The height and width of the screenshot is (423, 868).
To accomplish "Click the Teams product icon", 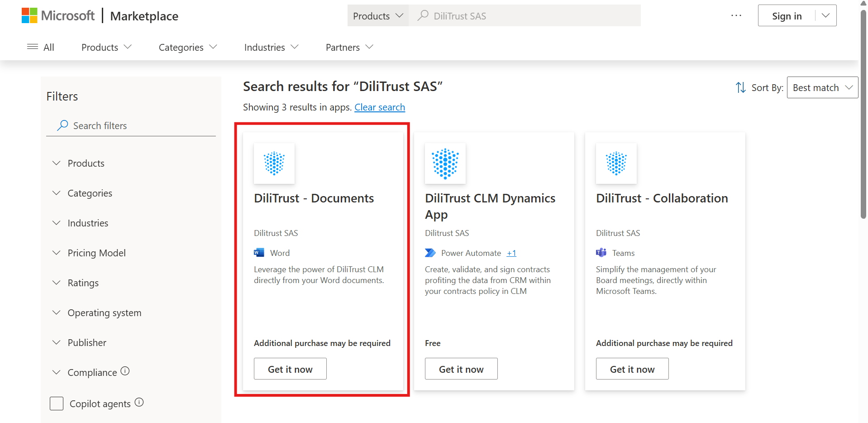I will pos(601,253).
